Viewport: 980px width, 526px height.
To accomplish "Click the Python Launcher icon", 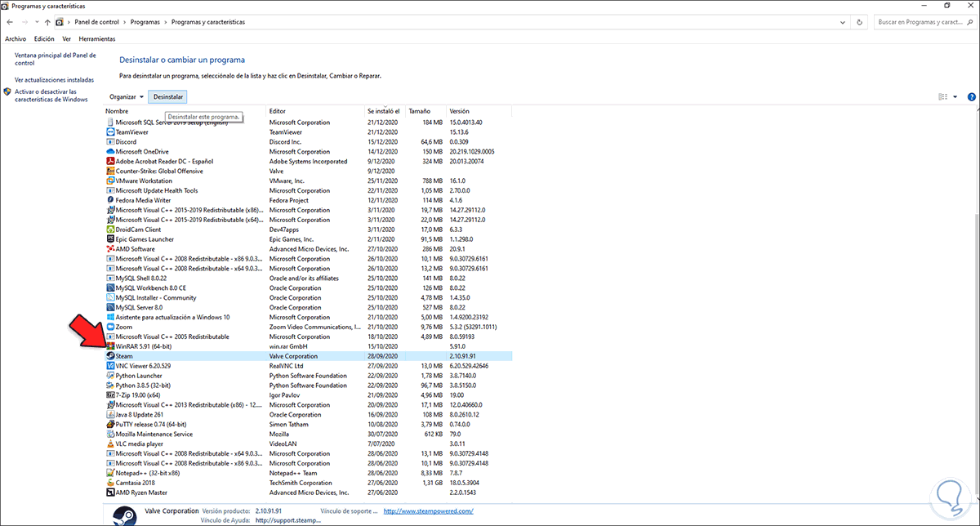I will coord(110,376).
